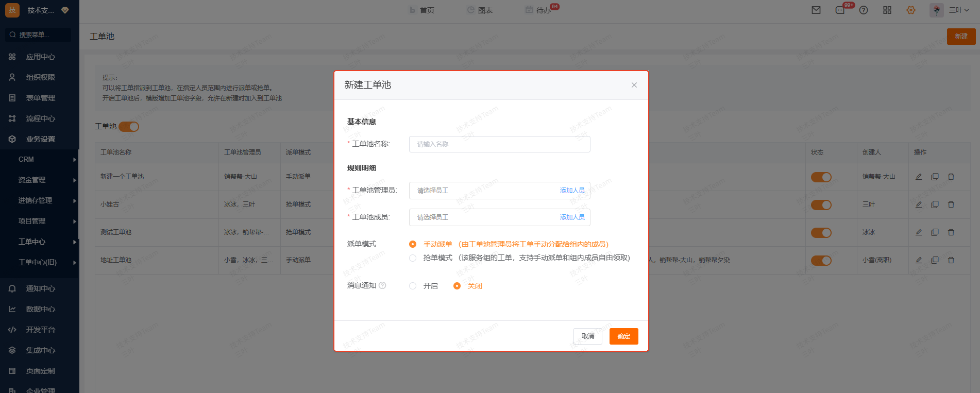980x393 pixels.
Task: Click the 消息通知 help tooltip icon
Action: 382,285
